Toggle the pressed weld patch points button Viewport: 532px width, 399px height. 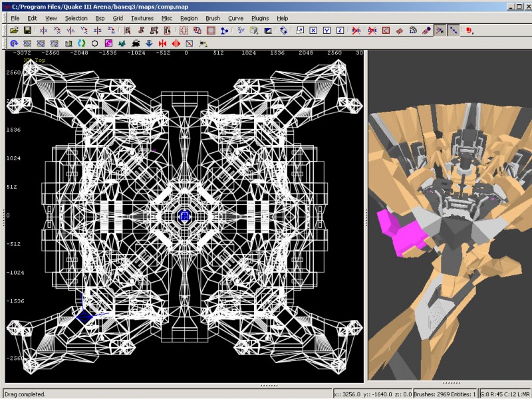coord(440,31)
